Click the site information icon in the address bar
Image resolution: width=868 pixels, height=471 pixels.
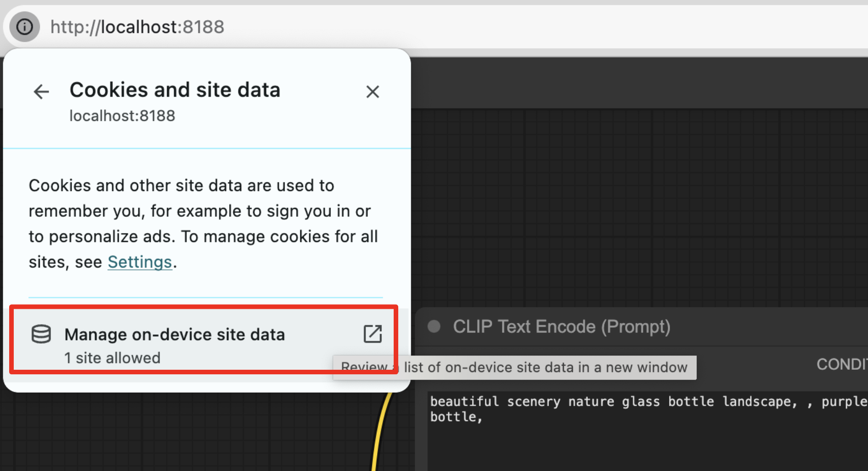24,27
